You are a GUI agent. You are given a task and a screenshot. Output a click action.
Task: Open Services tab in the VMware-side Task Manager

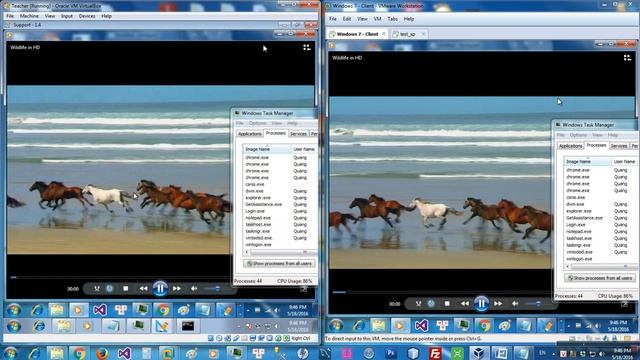[619, 146]
